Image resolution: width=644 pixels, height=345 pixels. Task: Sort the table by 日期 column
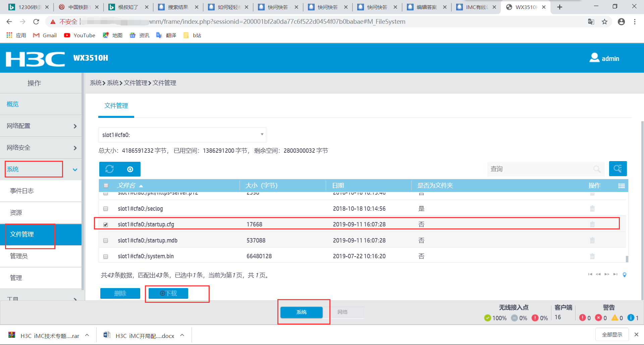pyautogui.click(x=338, y=186)
